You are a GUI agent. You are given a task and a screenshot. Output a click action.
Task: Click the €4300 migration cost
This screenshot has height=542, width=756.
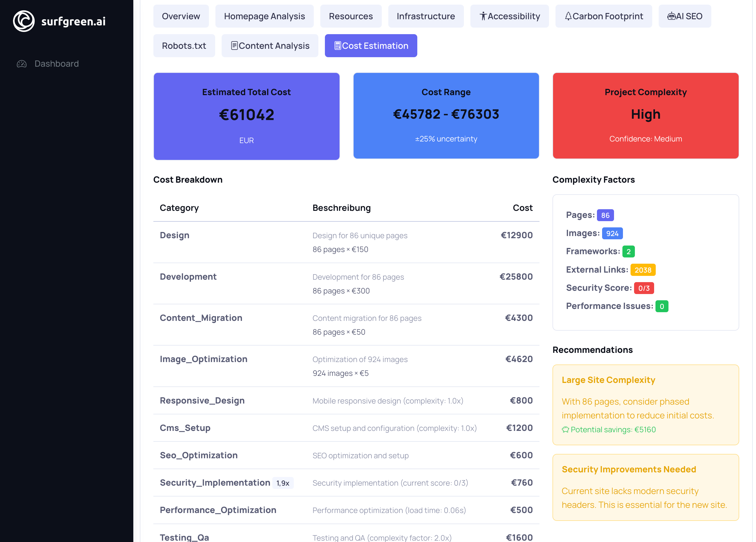coord(519,318)
